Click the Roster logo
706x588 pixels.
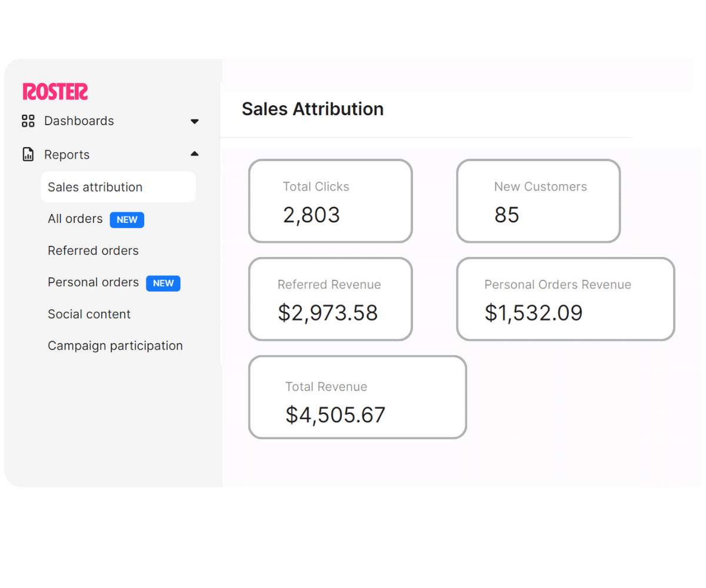pos(55,92)
